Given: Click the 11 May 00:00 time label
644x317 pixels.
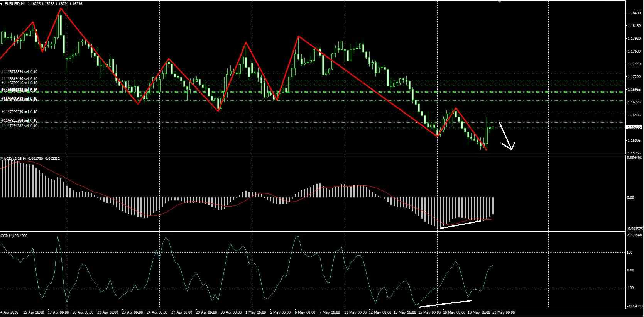Looking at the screenshot, I should [355, 312].
